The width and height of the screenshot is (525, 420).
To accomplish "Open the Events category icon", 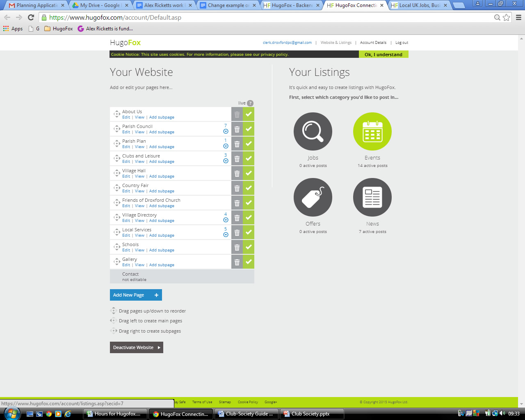I will click(372, 131).
